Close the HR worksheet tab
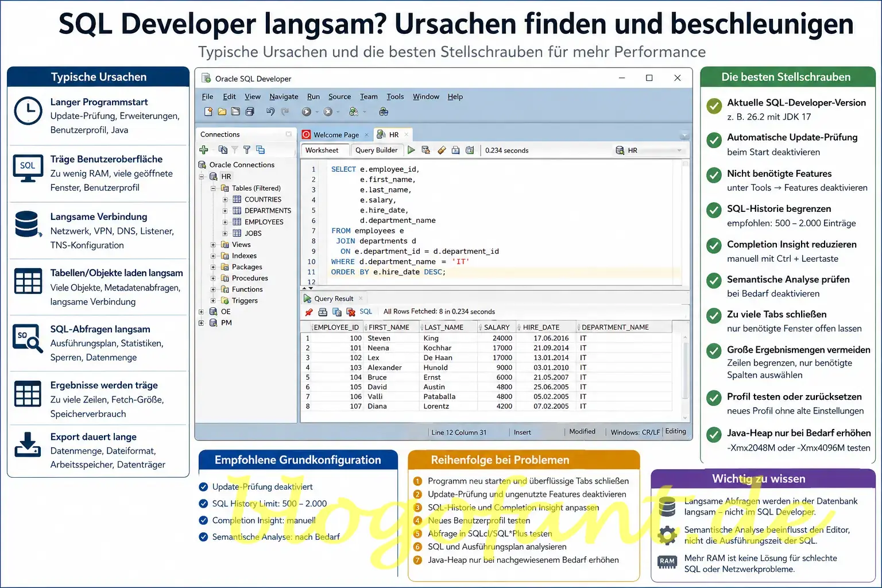Screen dimensions: 882x588 point(406,135)
